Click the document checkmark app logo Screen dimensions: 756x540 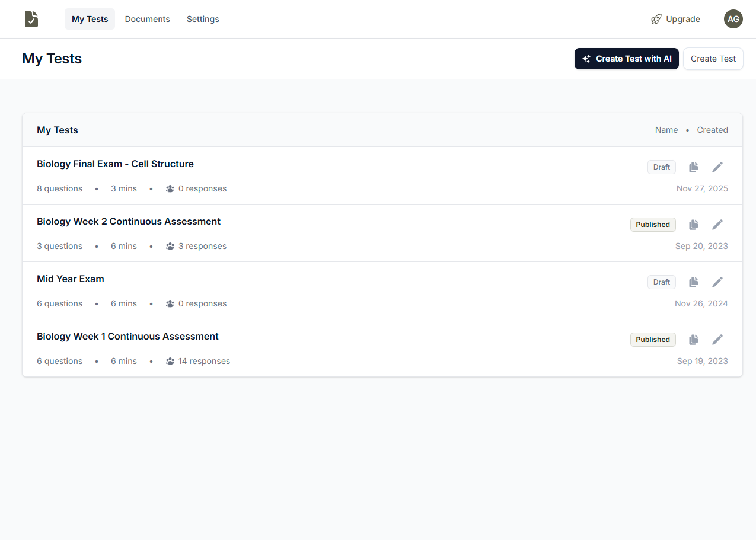(x=31, y=19)
